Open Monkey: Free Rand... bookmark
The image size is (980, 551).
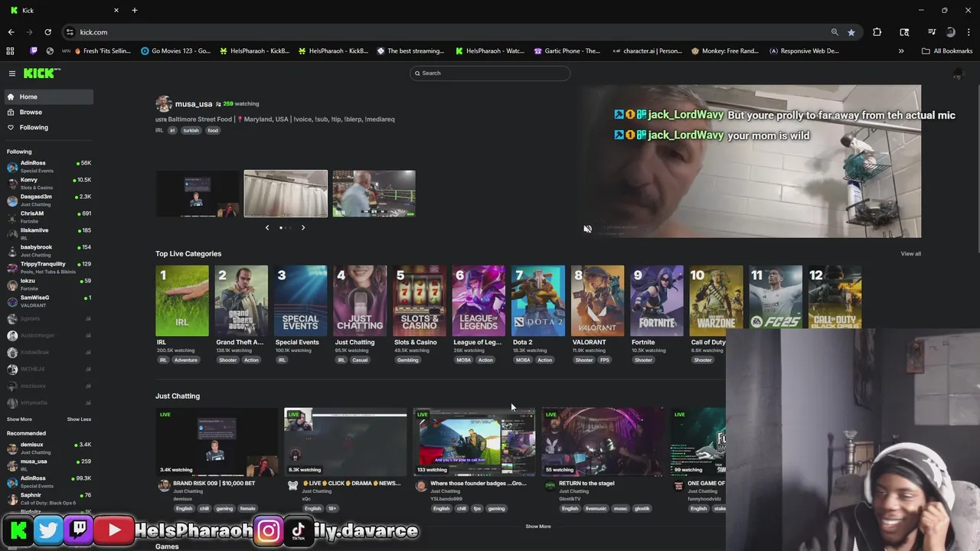click(724, 51)
